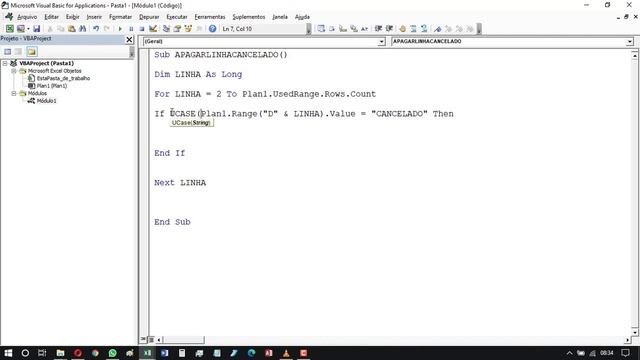Toggle breakpoint with the hand icon
The height and width of the screenshot is (360, 640).
402,29
